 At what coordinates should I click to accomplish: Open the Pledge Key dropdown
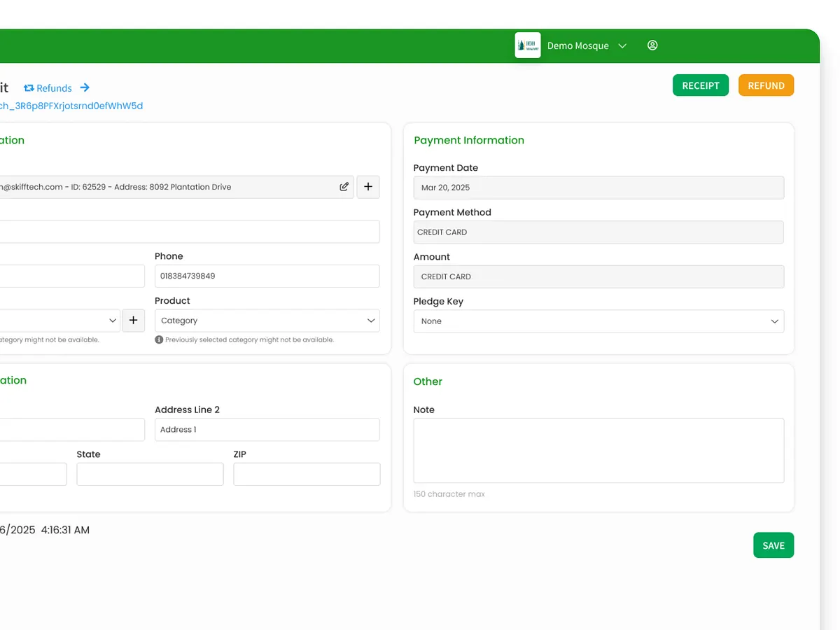click(x=598, y=321)
